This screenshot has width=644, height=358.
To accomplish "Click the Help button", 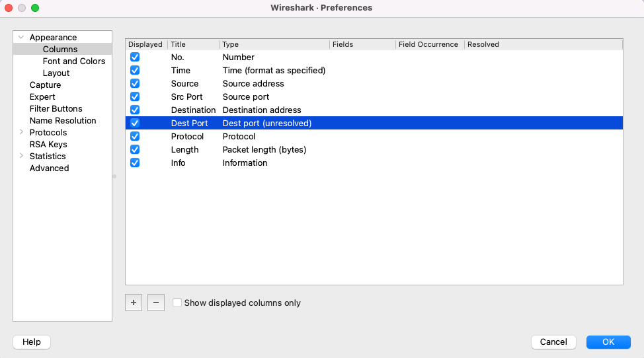I will coord(32,342).
